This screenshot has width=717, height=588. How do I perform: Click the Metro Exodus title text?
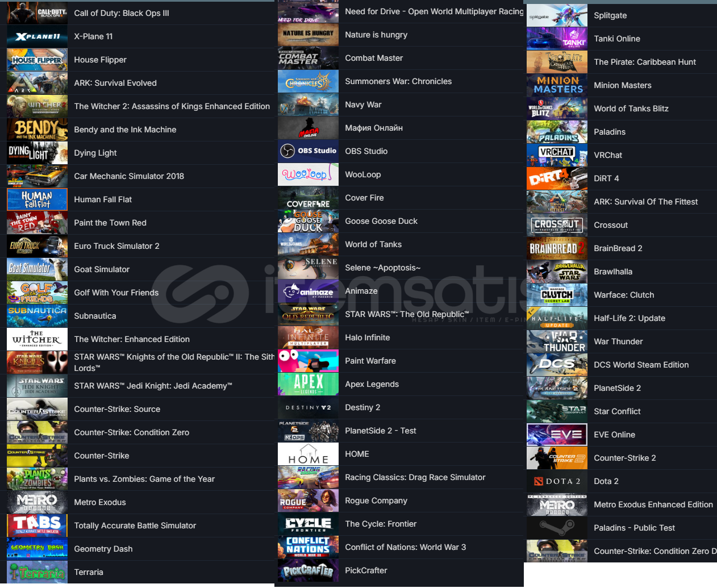(x=100, y=502)
